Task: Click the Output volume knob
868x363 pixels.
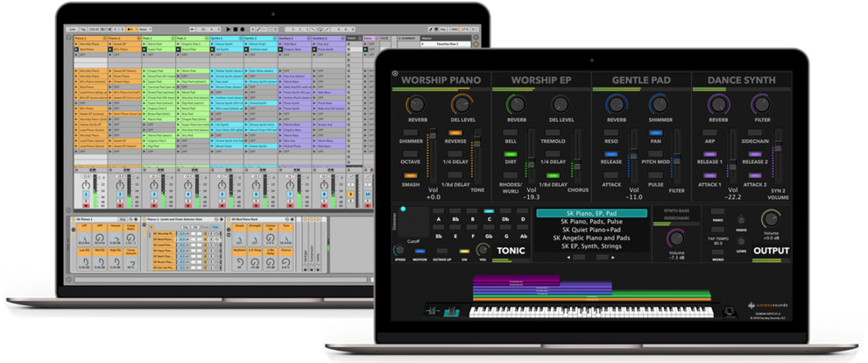Action: pos(771,218)
